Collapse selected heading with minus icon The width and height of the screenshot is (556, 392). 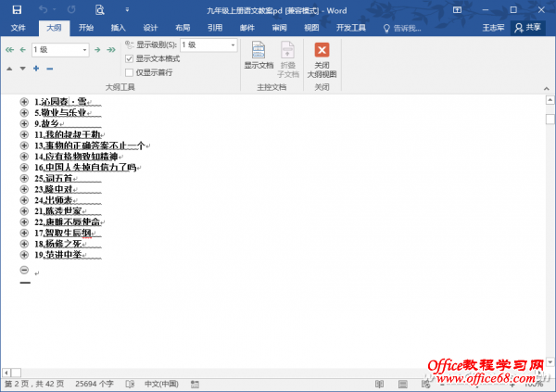pyautogui.click(x=50, y=69)
